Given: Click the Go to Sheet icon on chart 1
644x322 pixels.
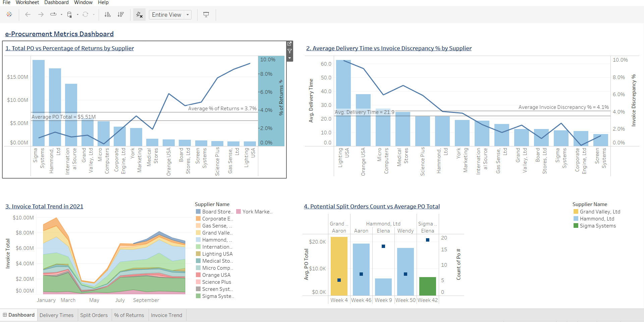Looking at the screenshot, I should [x=289, y=44].
